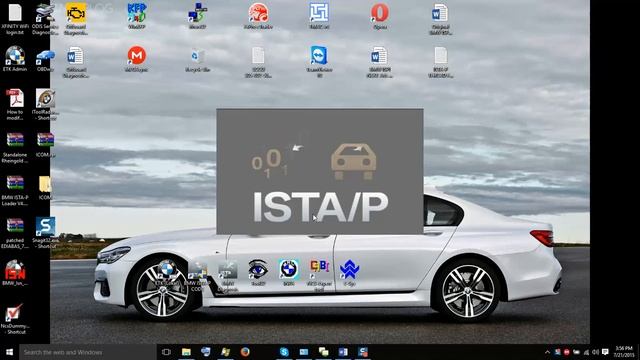Open File Explorer from the taskbar
640x360 pixels.
point(186,352)
